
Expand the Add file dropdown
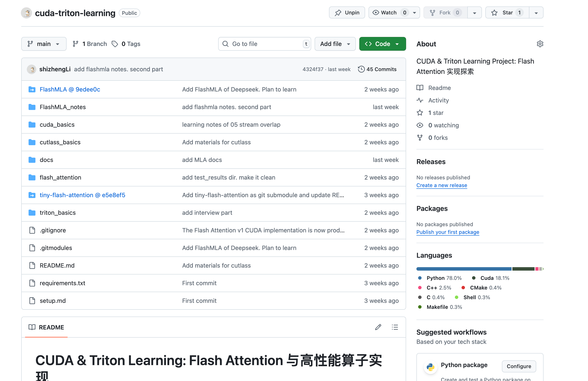coord(335,44)
